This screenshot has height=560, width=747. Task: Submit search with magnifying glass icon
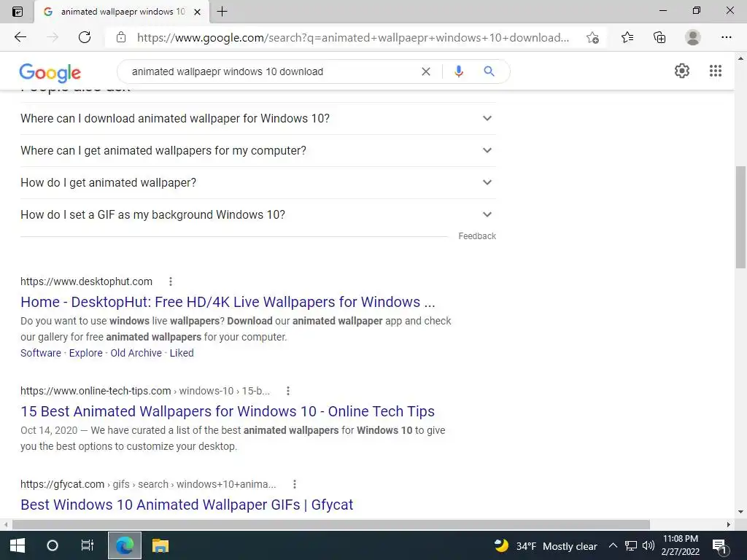(x=489, y=71)
